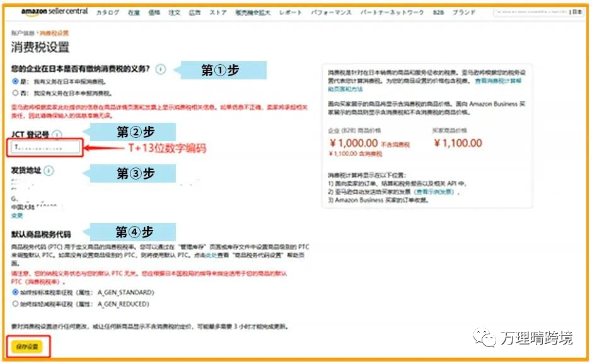Viewport: 592px width, 364px height.
Task: Click the 此处 link in the PTC description
Action: tap(211, 255)
